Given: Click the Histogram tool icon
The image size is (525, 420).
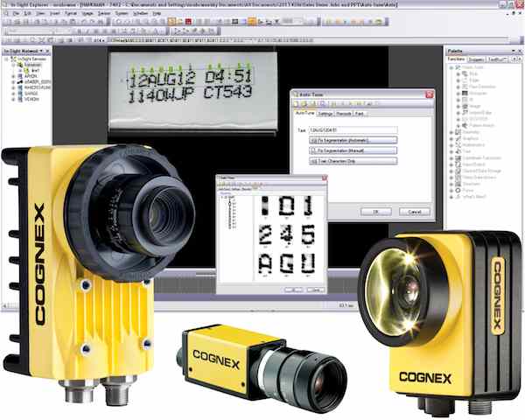Looking at the screenshot, I should pyautogui.click(x=465, y=93).
